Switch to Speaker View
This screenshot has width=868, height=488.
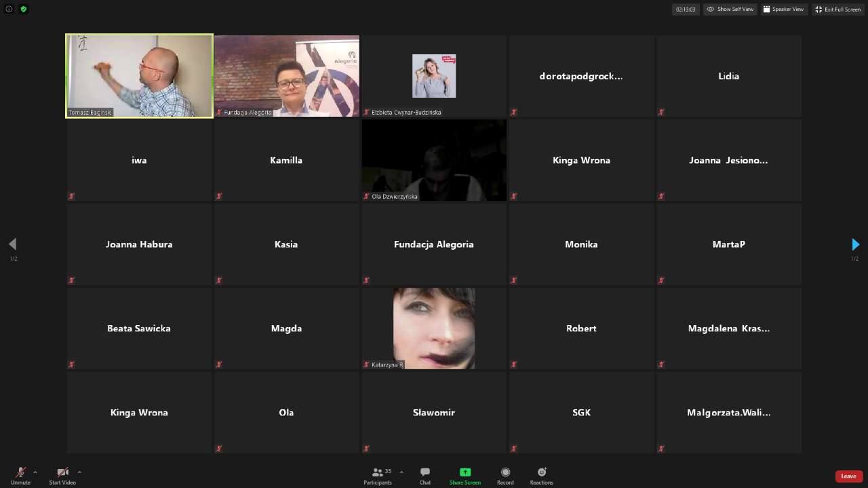click(783, 10)
